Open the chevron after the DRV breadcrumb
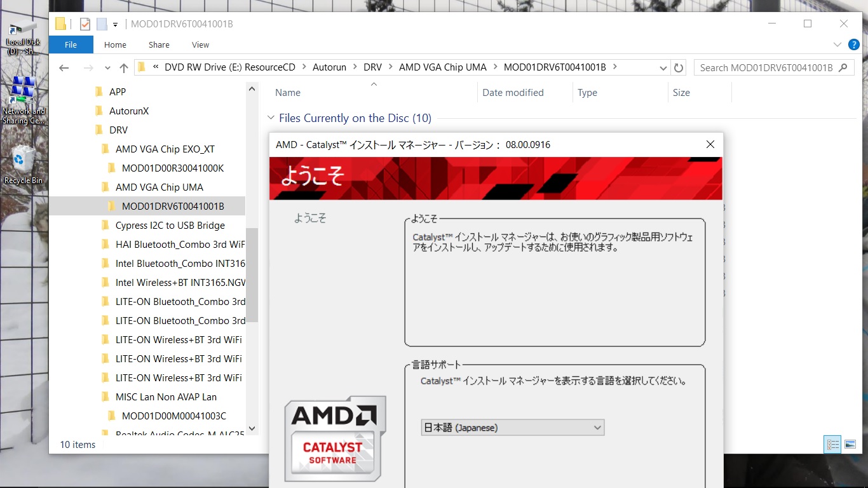868x488 pixels. (x=391, y=67)
